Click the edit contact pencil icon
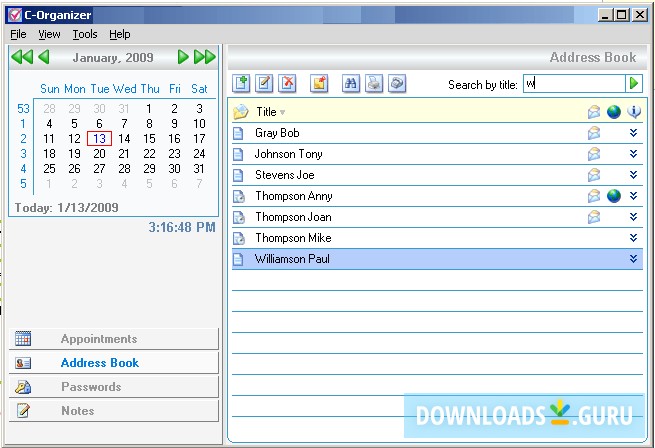Screen dimensions: 655x448 tap(264, 83)
